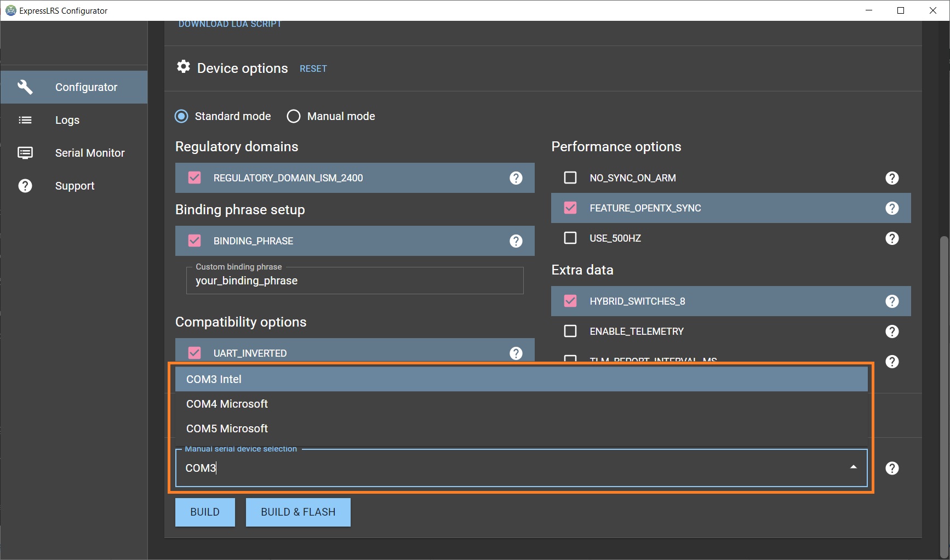Click the Device options gear icon
The image size is (950, 560).
[x=184, y=67]
